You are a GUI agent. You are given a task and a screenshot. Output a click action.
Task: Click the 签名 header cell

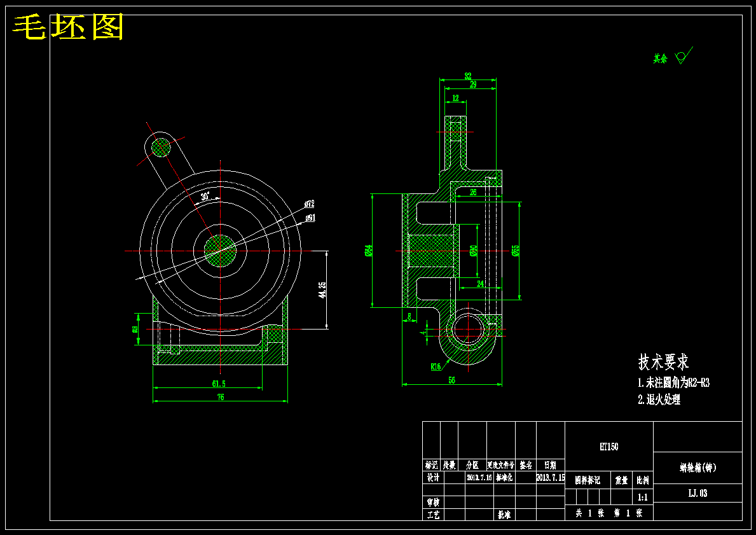tap(526, 466)
